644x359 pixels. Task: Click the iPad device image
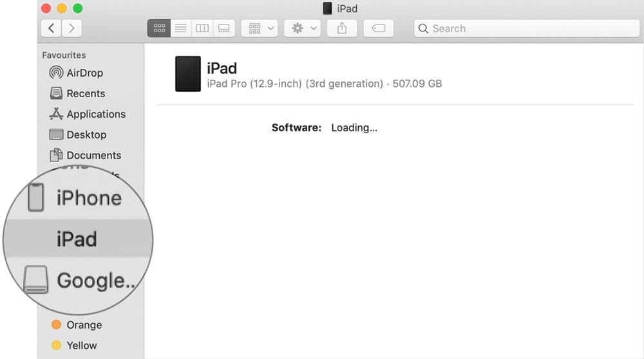pos(188,74)
